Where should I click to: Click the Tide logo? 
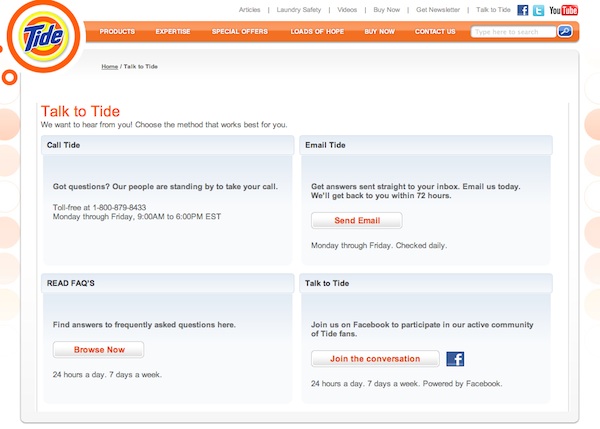pyautogui.click(x=44, y=36)
